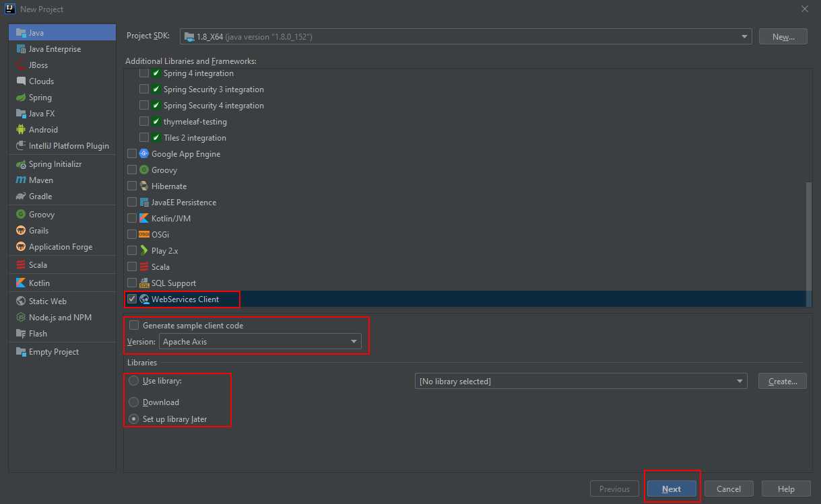Click the Cancel button
Screen dimensions: 821x504
click(729, 489)
